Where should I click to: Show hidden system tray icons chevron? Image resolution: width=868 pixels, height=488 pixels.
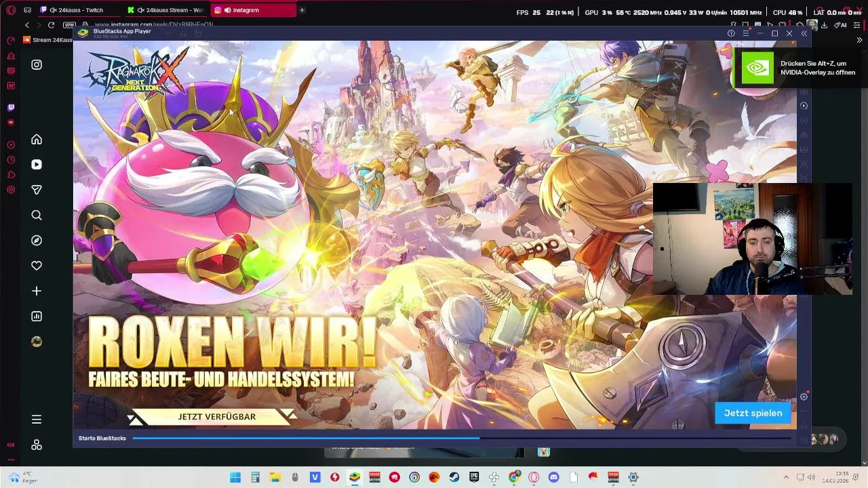pyautogui.click(x=786, y=477)
